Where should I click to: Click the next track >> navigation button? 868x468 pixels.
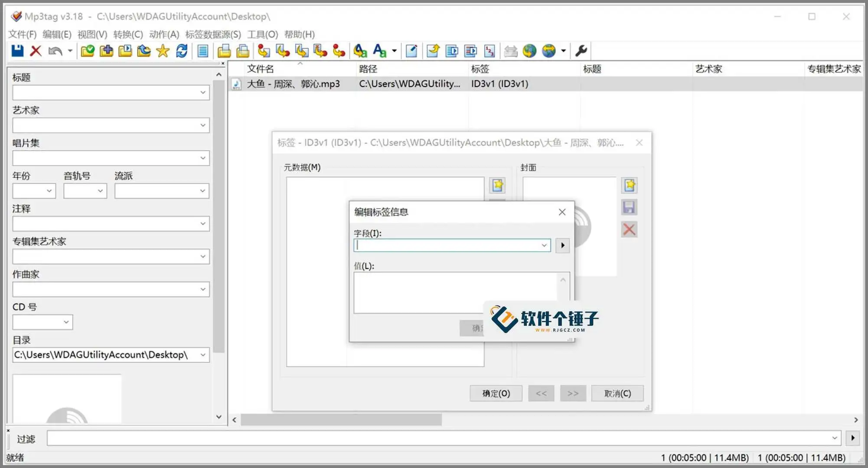tap(573, 393)
